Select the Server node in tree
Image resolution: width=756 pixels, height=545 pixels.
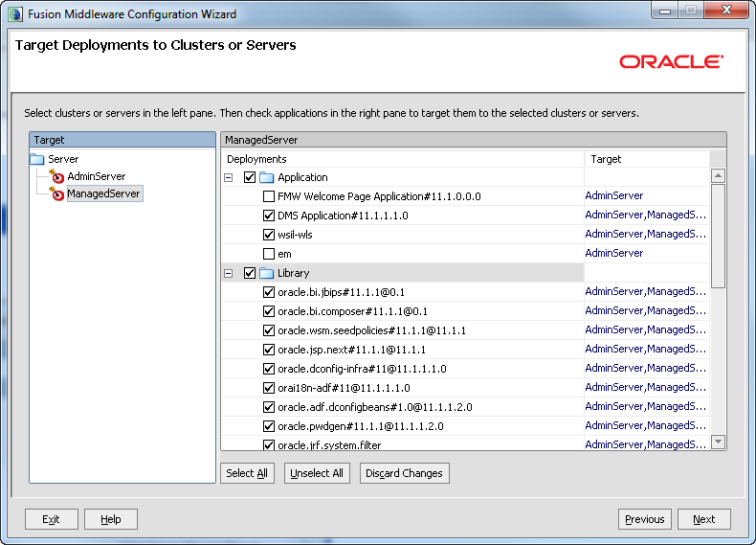tap(63, 159)
